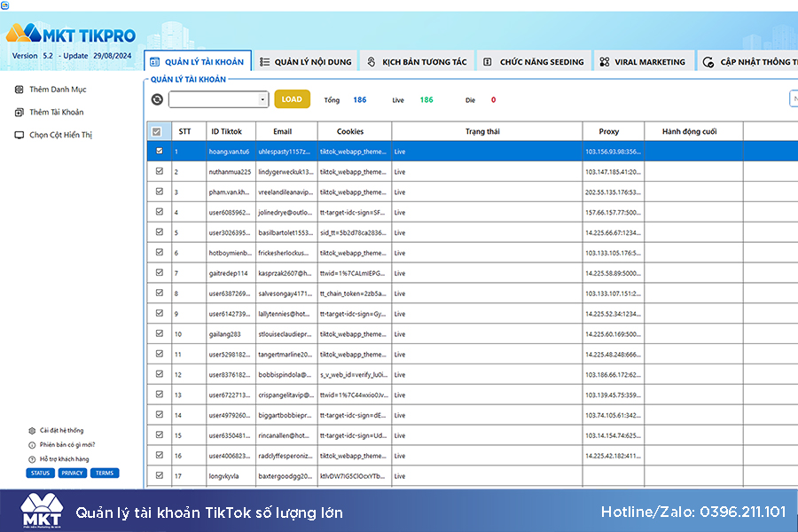Toggle the checkbox for row 14 biggartbobbiepr
798x532 pixels.
160,415
